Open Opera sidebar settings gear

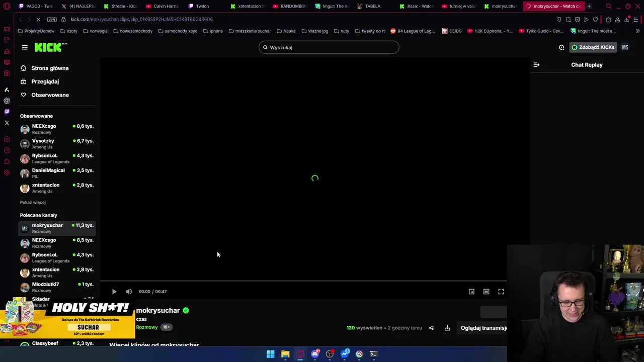click(x=7, y=172)
